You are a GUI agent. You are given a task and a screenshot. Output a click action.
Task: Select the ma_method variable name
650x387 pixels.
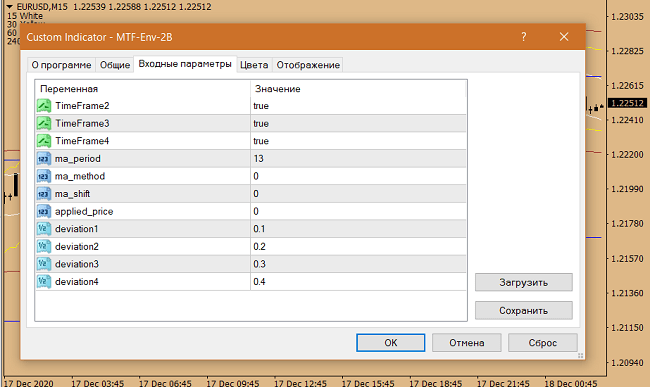pos(80,177)
